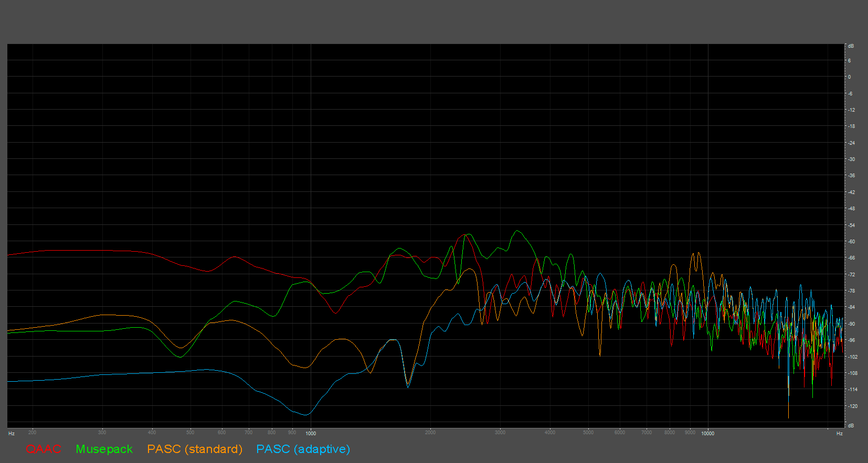Click the -54 dB level axis label
This screenshot has width=868, height=463.
click(851, 225)
